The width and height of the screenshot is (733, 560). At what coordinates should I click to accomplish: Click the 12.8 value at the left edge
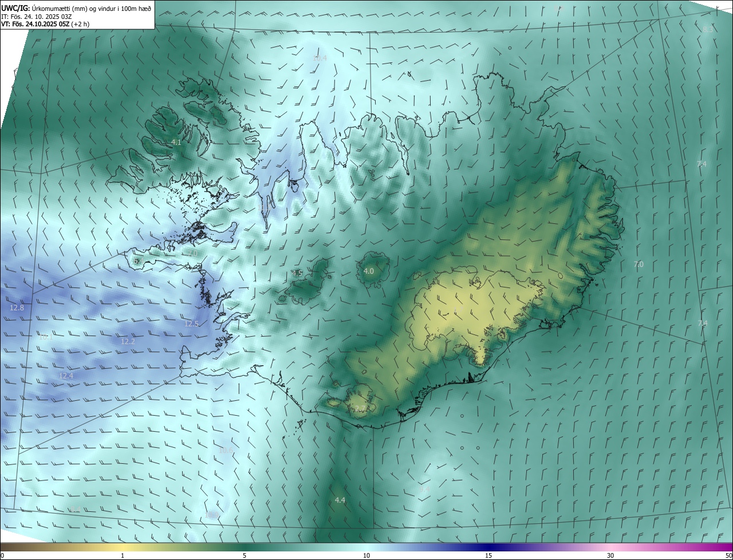(17, 307)
